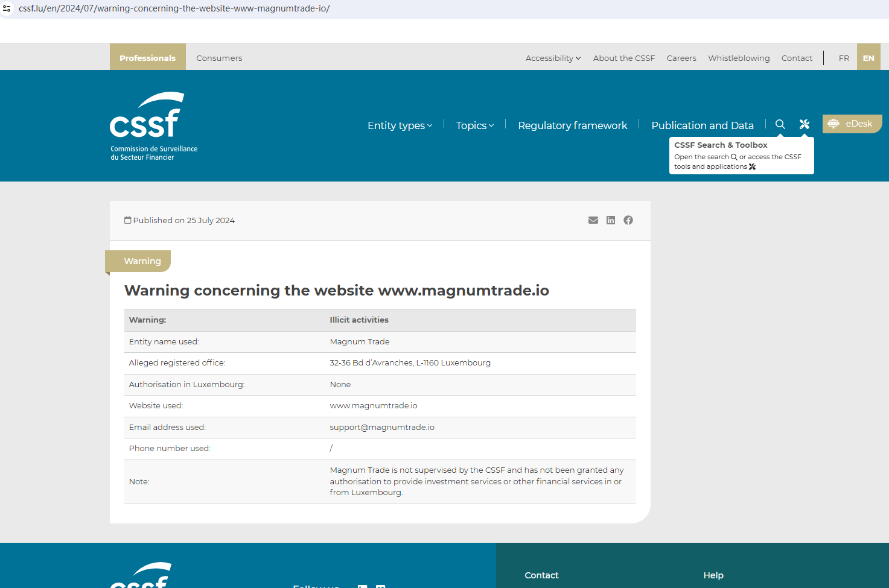The height and width of the screenshot is (588, 889).
Task: Click the 'Email address used:' label
Action: click(x=167, y=427)
